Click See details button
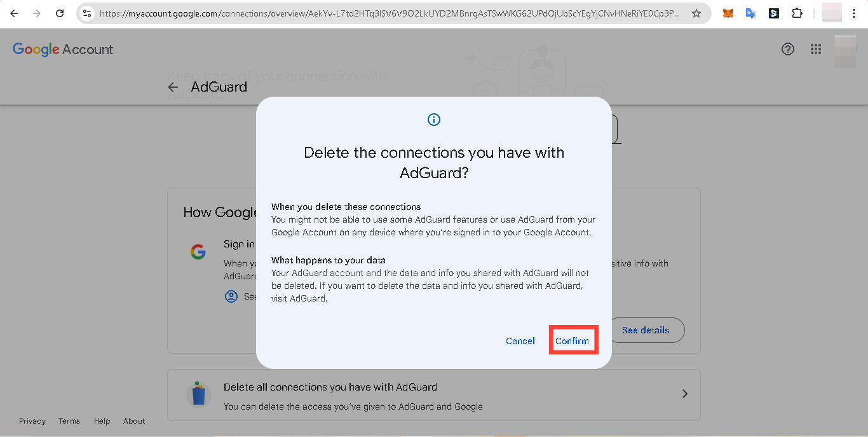 646,330
